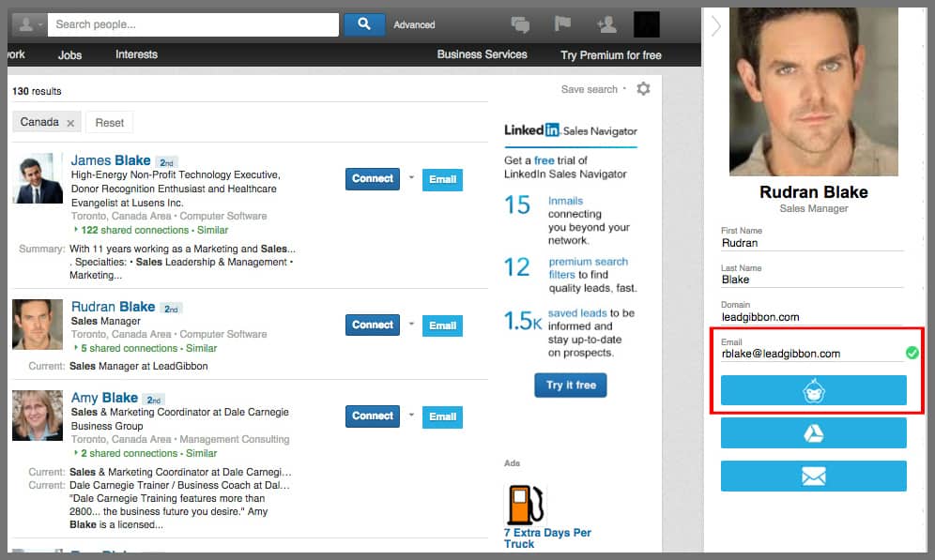The height and width of the screenshot is (560, 935).
Task: Click the LeadGibbon monkey button
Action: point(813,391)
